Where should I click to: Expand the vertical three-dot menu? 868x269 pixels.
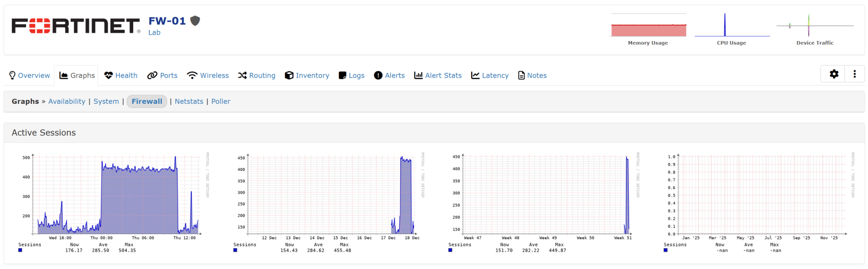(x=855, y=74)
